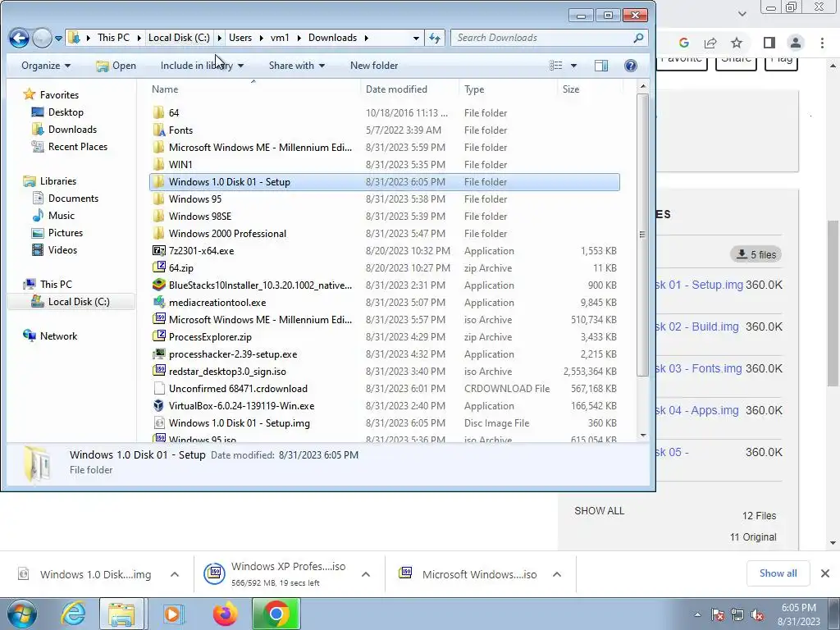Open Chrome three-dot menu
Image resolution: width=840 pixels, height=630 pixels.
(x=822, y=43)
